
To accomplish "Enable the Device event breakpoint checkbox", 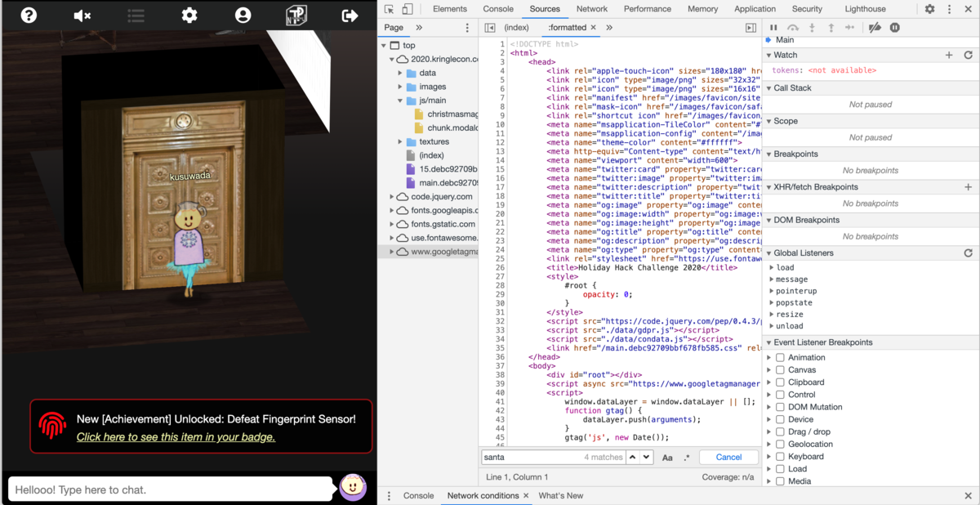I will [780, 420].
